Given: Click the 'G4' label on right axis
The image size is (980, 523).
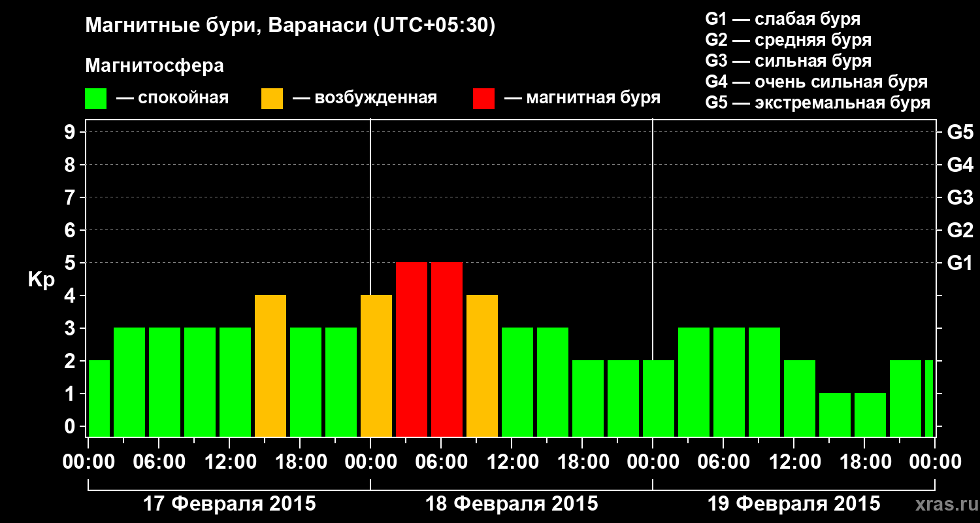Looking at the screenshot, I should pyautogui.click(x=960, y=165).
